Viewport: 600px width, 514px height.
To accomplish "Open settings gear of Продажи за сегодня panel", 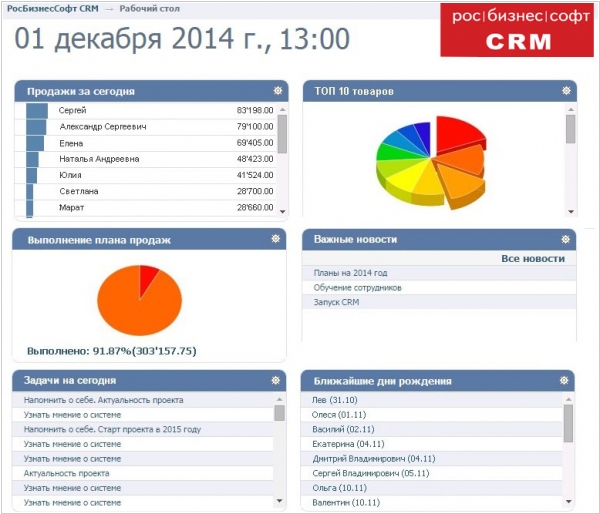I will (278, 91).
